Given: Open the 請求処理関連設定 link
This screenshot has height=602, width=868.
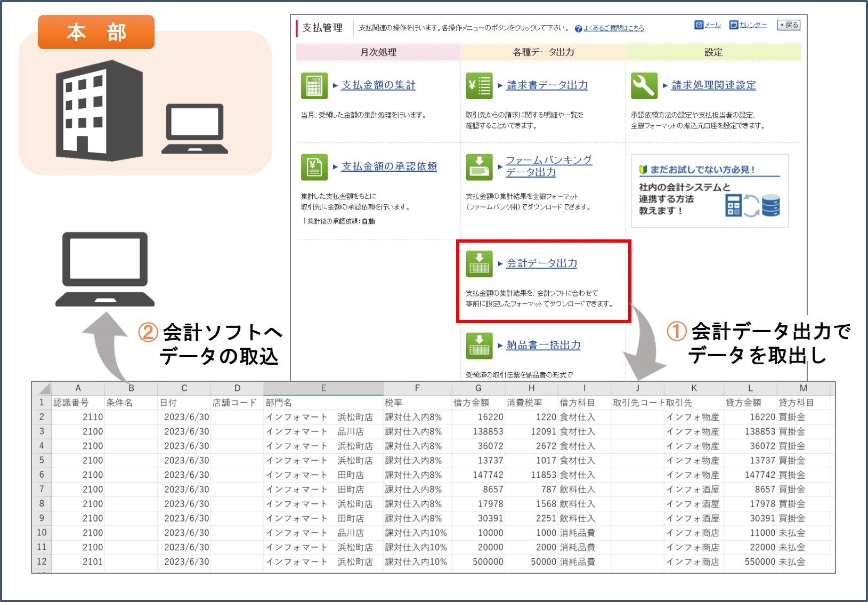Looking at the screenshot, I should [x=713, y=85].
